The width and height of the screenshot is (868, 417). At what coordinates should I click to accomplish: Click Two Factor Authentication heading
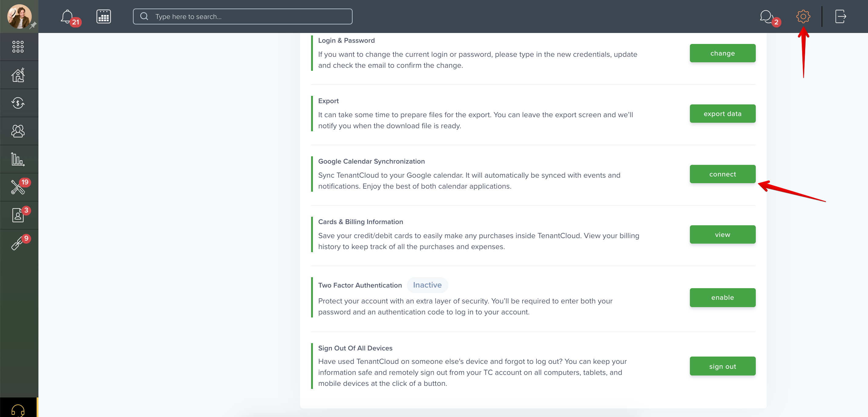tap(360, 285)
